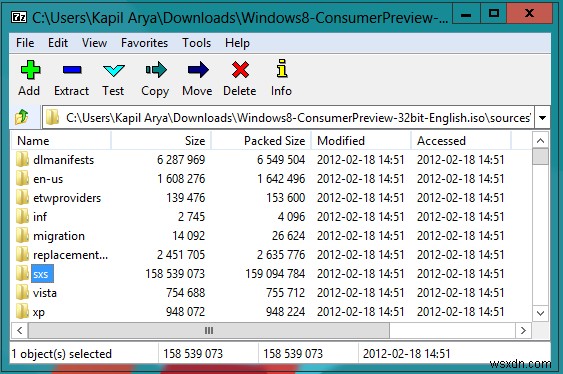Click the etwproviders folder icon

pos(22,197)
